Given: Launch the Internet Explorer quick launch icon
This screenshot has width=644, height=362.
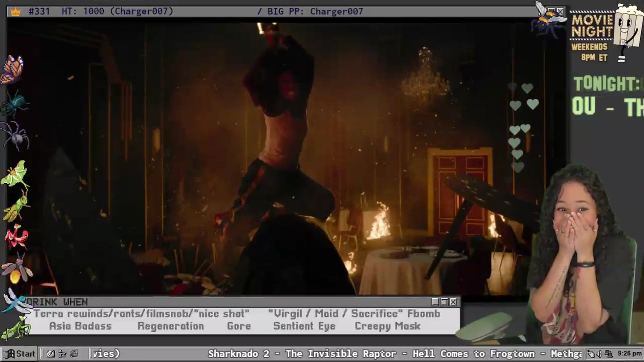Looking at the screenshot, I should pyautogui.click(x=74, y=354).
